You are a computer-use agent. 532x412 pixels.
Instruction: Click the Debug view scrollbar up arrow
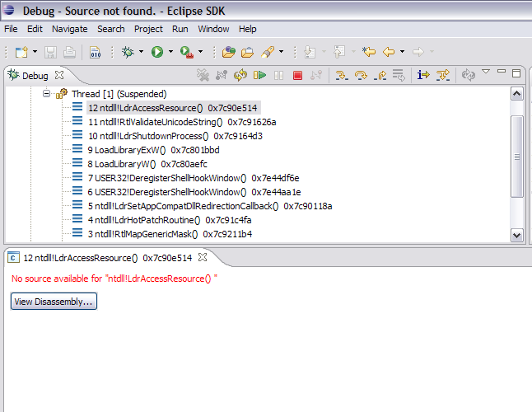(516, 94)
